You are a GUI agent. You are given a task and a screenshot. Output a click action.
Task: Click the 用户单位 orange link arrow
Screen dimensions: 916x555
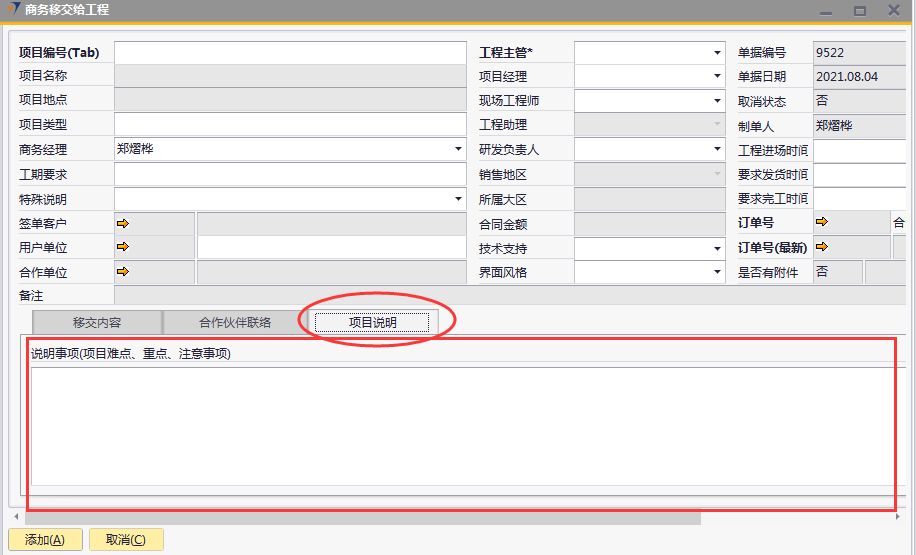123,247
